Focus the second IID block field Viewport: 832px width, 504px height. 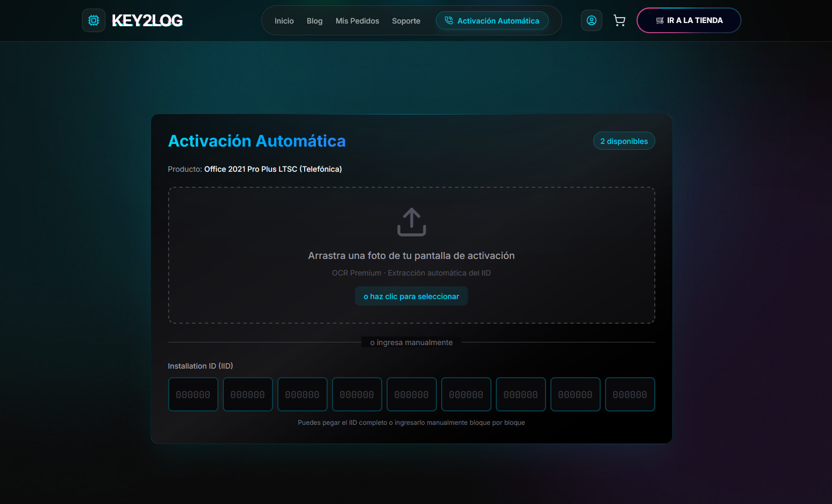pyautogui.click(x=248, y=394)
